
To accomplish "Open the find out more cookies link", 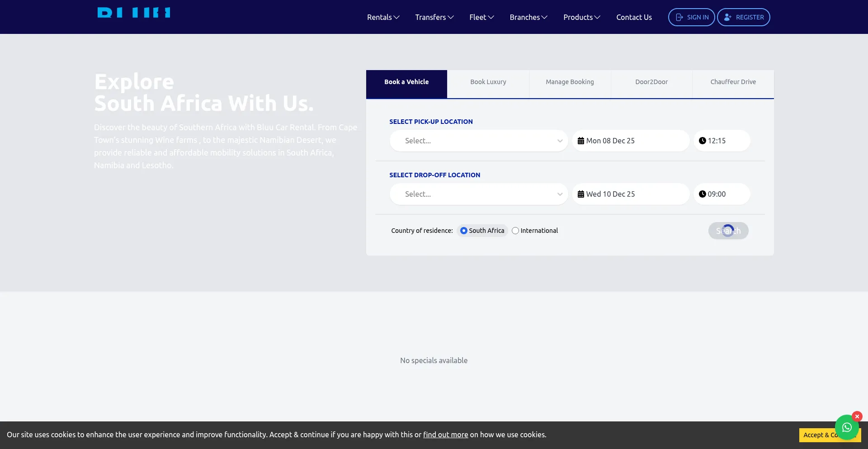I will tap(445, 435).
